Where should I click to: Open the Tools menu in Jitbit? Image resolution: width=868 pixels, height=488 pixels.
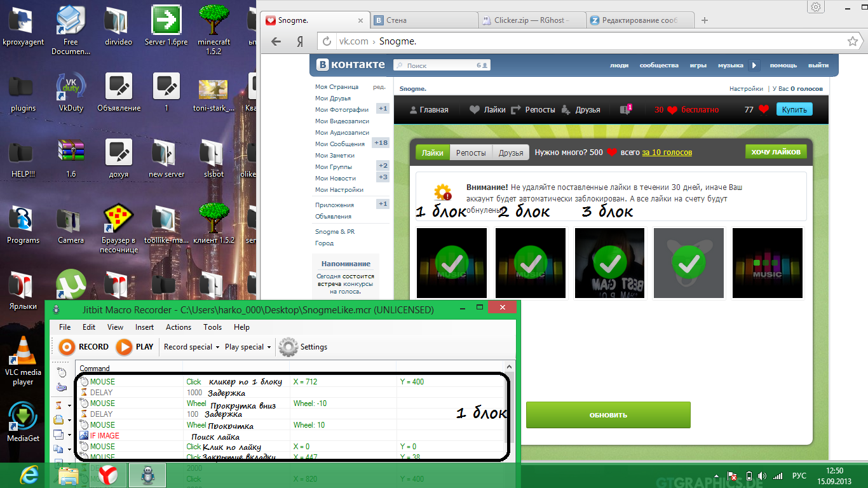coord(212,327)
